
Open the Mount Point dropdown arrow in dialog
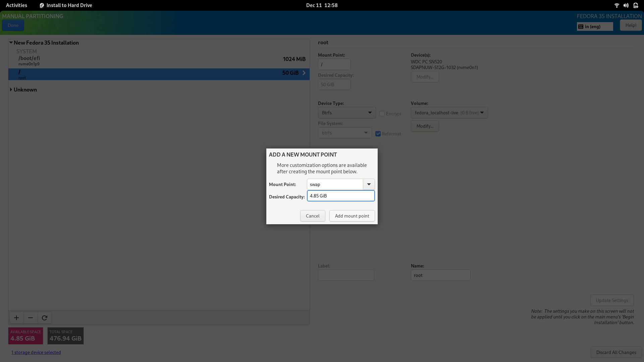[x=369, y=184]
